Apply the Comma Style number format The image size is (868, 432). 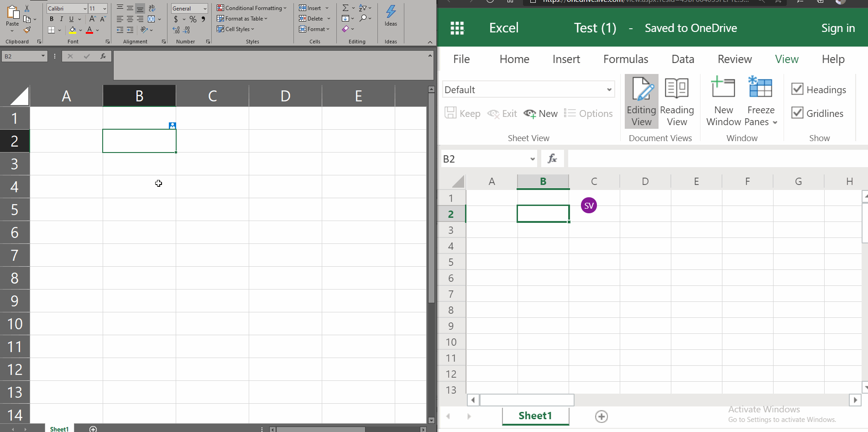203,19
